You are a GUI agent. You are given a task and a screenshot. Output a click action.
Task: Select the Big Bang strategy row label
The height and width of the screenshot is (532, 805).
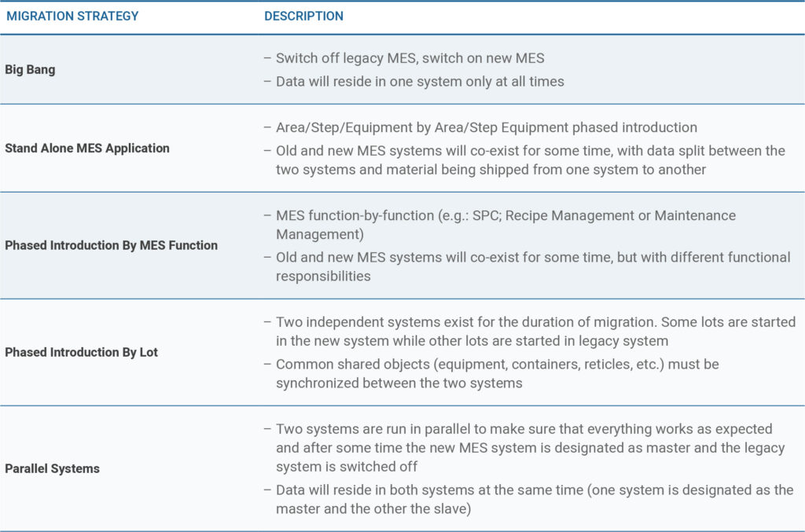click(x=30, y=69)
